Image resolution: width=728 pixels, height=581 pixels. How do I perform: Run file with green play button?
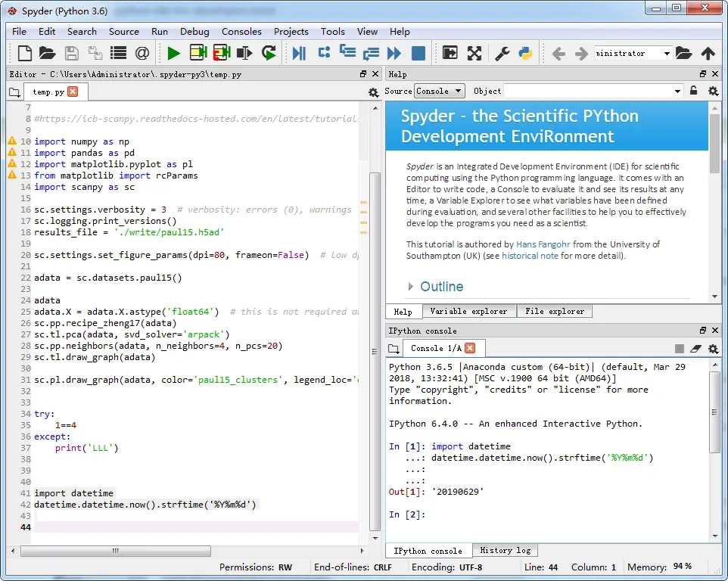[x=173, y=54]
